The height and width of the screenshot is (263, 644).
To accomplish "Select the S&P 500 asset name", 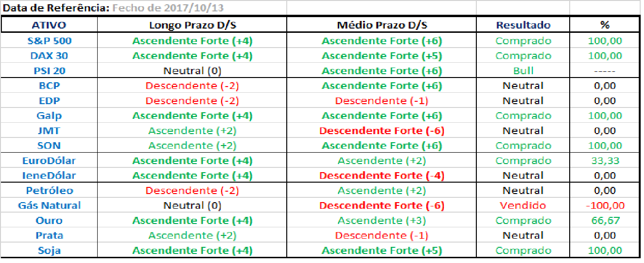I will 49,41.
